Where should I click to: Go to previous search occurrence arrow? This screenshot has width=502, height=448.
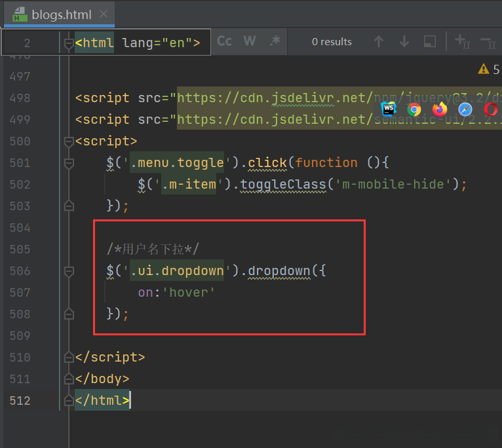pyautogui.click(x=379, y=41)
